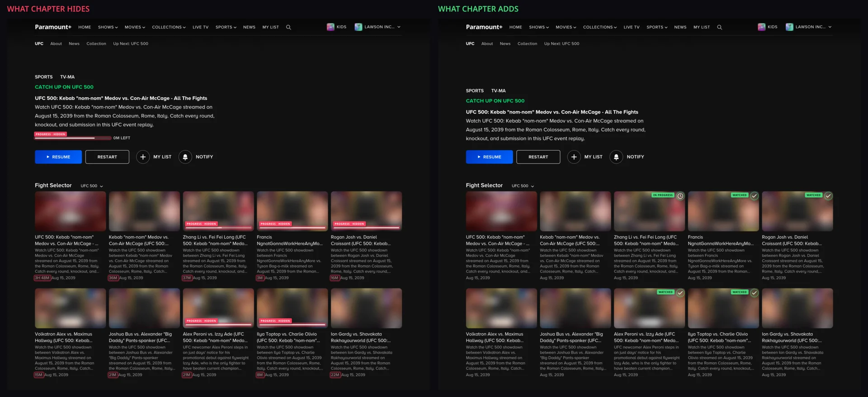Screen dimensions: 868x397
Task: Click hidden progress bar above '0M LEFT'
Action: [73, 138]
